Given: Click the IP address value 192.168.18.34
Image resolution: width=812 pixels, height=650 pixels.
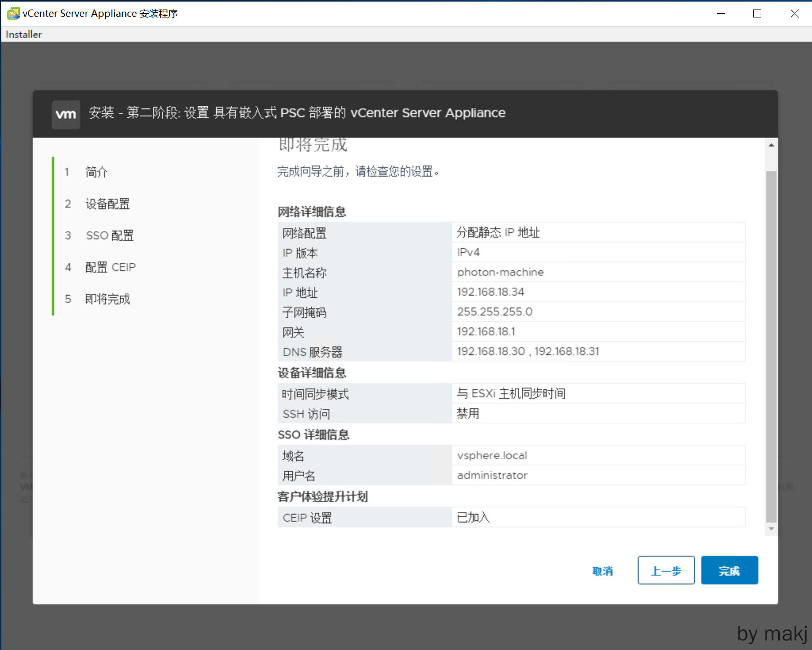Looking at the screenshot, I should [491, 292].
